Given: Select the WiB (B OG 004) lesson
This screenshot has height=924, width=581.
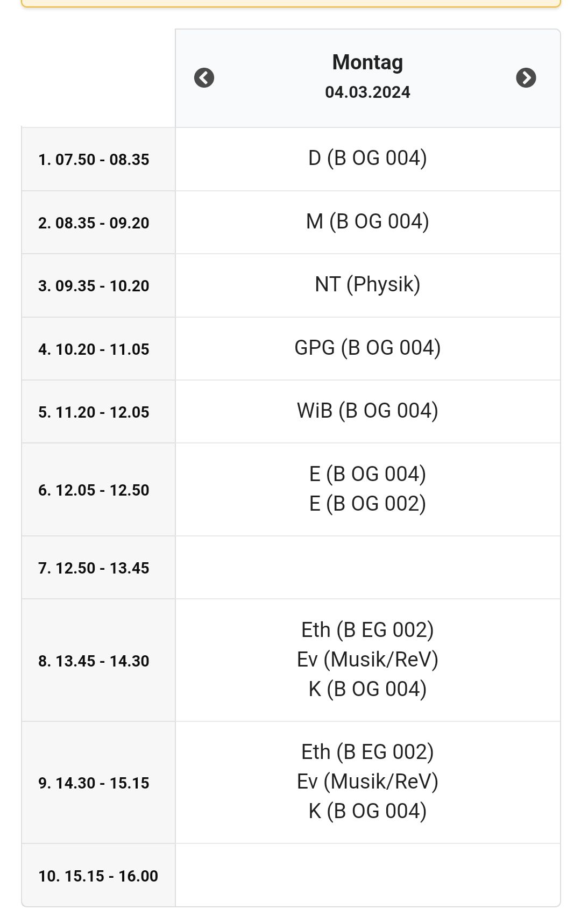Looking at the screenshot, I should pos(367,411).
